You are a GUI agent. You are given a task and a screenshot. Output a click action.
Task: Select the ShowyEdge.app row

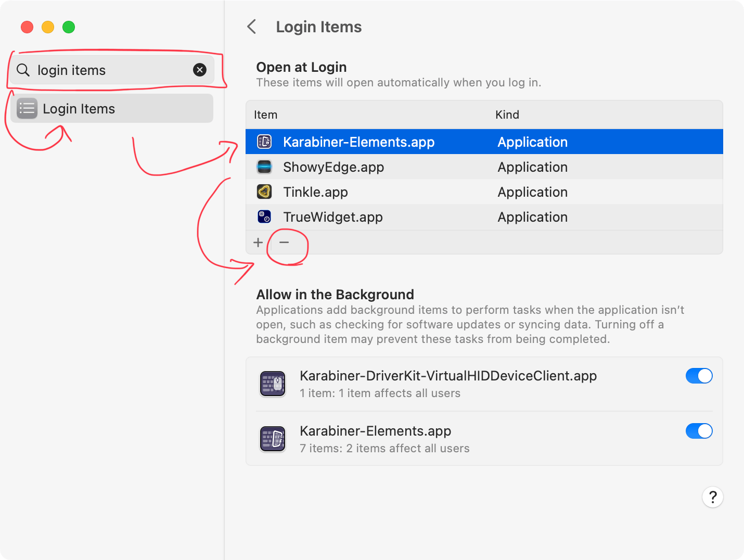[484, 167]
